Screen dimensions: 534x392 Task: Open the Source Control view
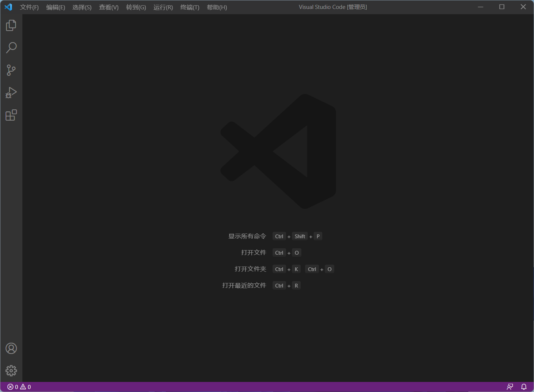point(11,70)
